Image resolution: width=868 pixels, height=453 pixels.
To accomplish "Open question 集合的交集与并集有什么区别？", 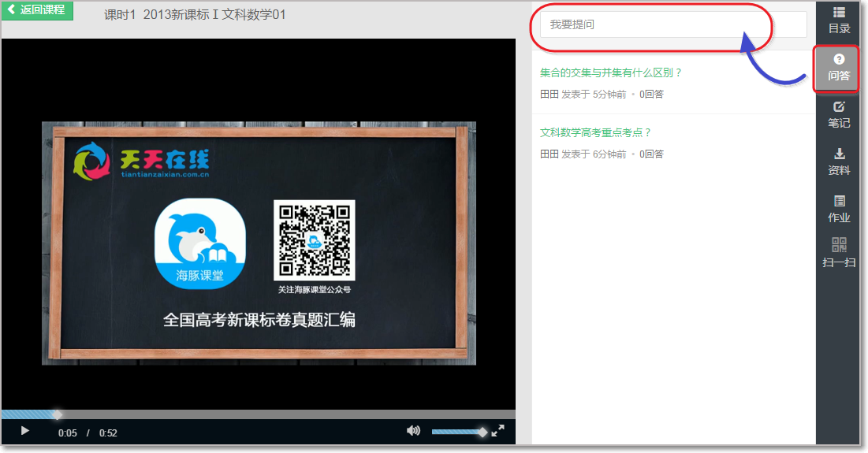I will (x=611, y=72).
